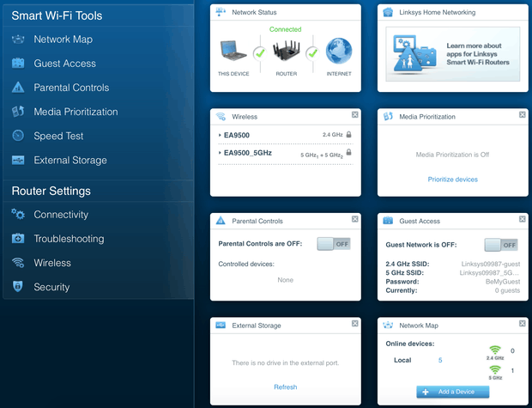The image size is (532, 408).
Task: Click the Refresh link in External Storage
Action: coord(286,387)
